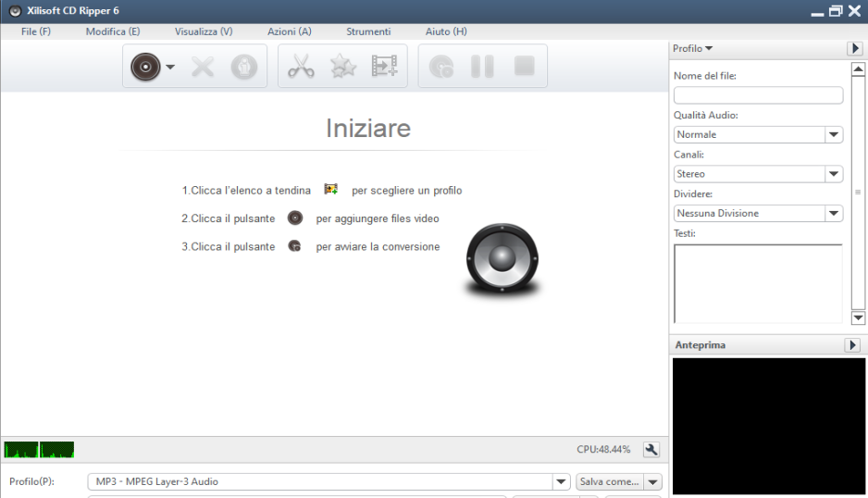The height and width of the screenshot is (498, 868).
Task: Click the filmstrip add-profile toolbar icon
Action: 384,66
